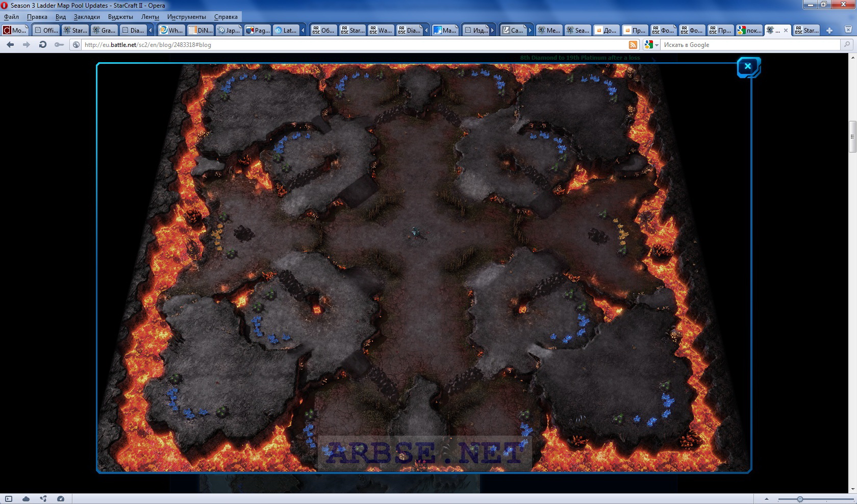
Task: Open the Инструменты menu
Action: [x=187, y=17]
